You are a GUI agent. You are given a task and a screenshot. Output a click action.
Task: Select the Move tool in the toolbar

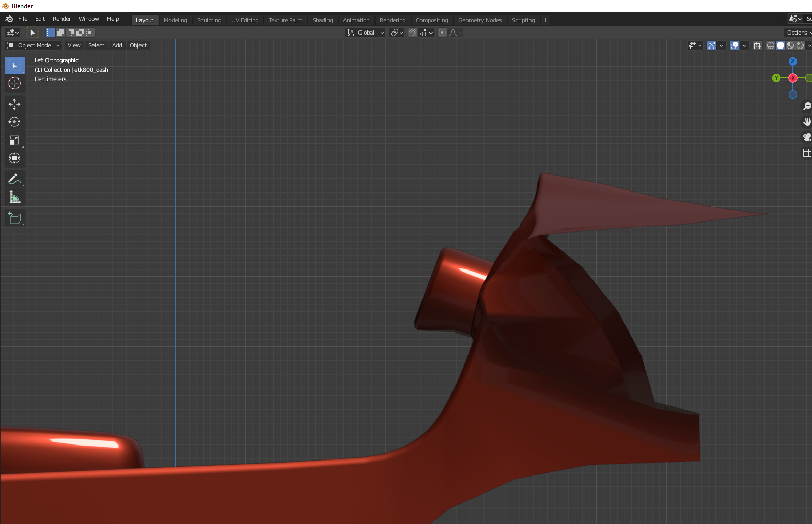pos(14,104)
